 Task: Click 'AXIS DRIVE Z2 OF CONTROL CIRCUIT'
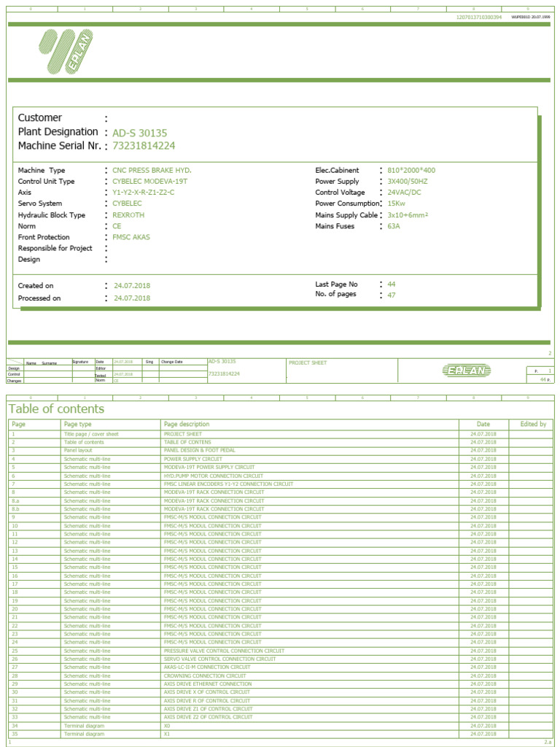208,717
